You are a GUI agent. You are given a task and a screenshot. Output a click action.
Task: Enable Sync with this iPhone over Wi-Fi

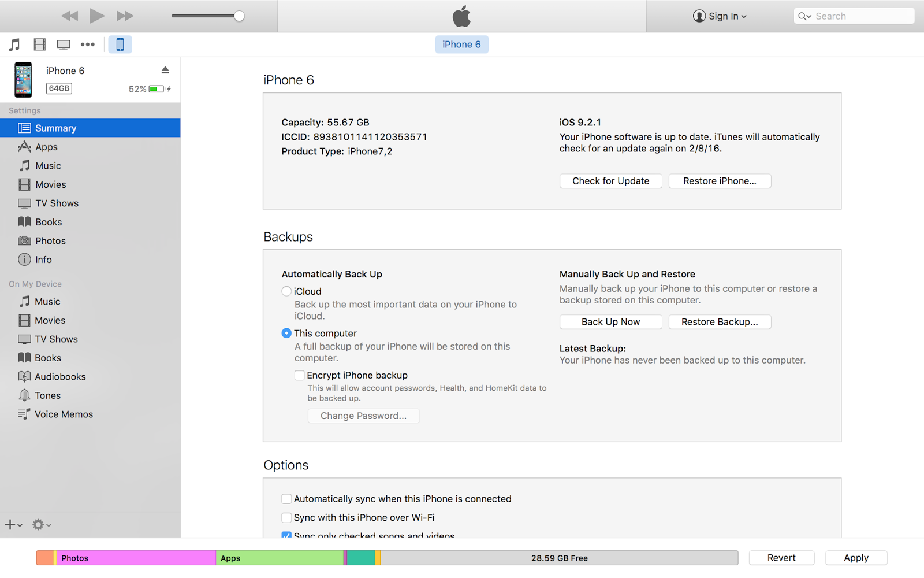[286, 518]
